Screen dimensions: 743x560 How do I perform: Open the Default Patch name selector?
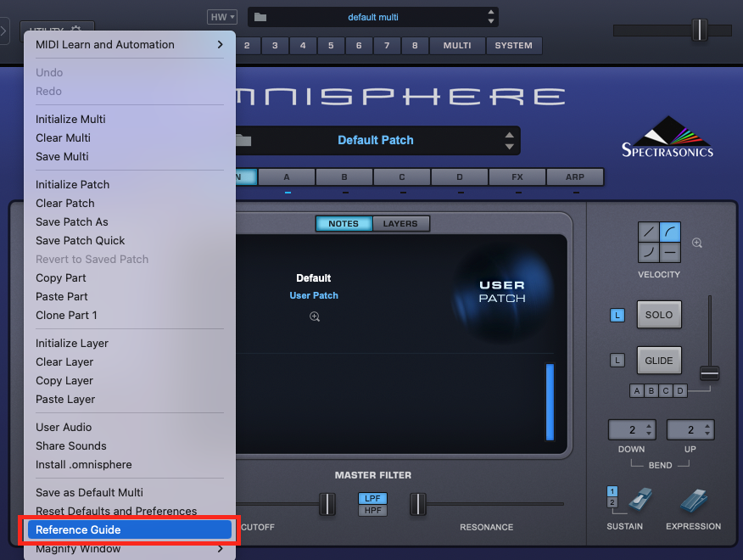coord(375,140)
